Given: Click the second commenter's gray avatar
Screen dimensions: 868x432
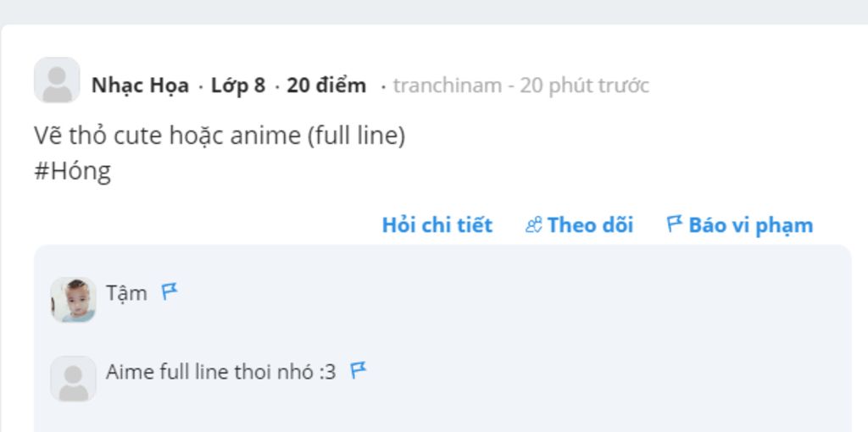Looking at the screenshot, I should [x=73, y=379].
